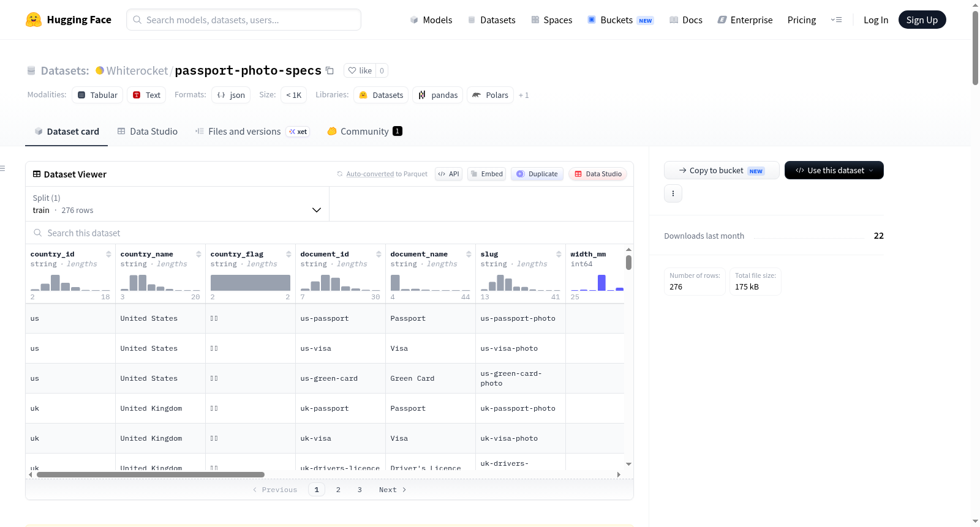Image resolution: width=980 pixels, height=527 pixels.
Task: Click the Copy to bucket button
Action: tap(722, 170)
